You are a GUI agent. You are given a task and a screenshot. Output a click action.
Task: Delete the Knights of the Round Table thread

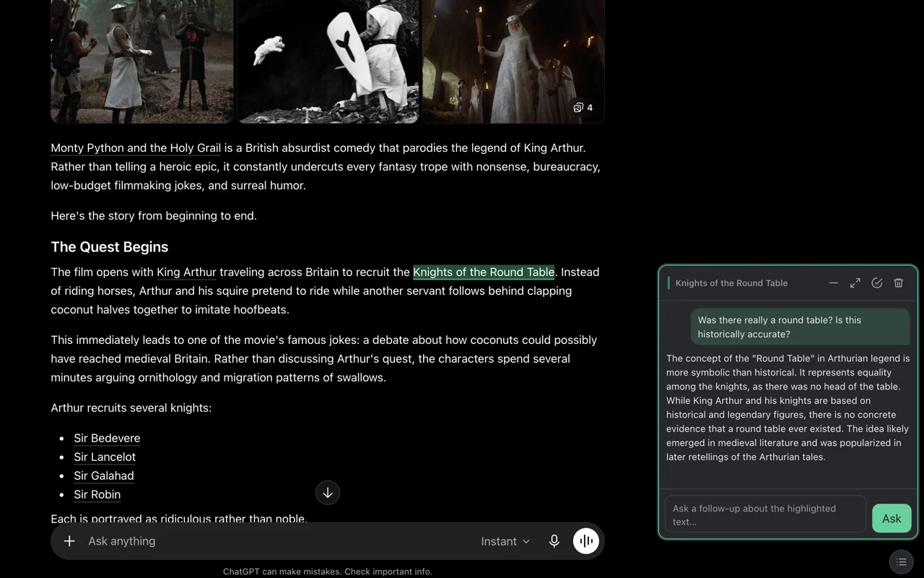(x=899, y=283)
